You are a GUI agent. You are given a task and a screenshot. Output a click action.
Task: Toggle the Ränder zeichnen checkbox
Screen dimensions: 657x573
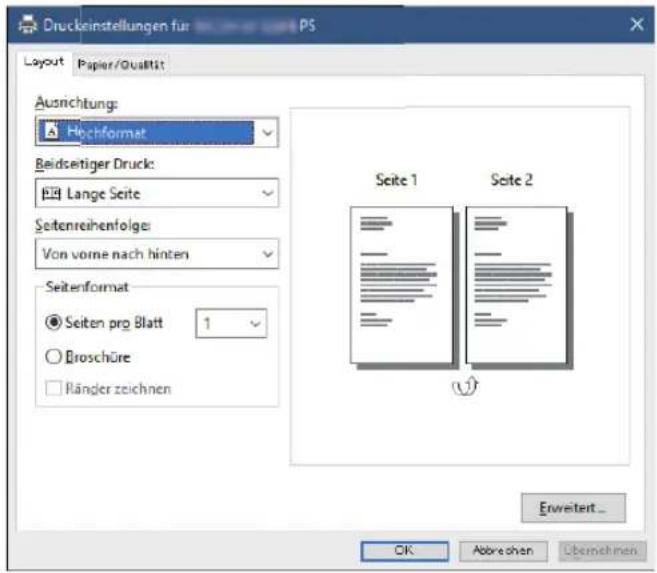click(x=54, y=388)
